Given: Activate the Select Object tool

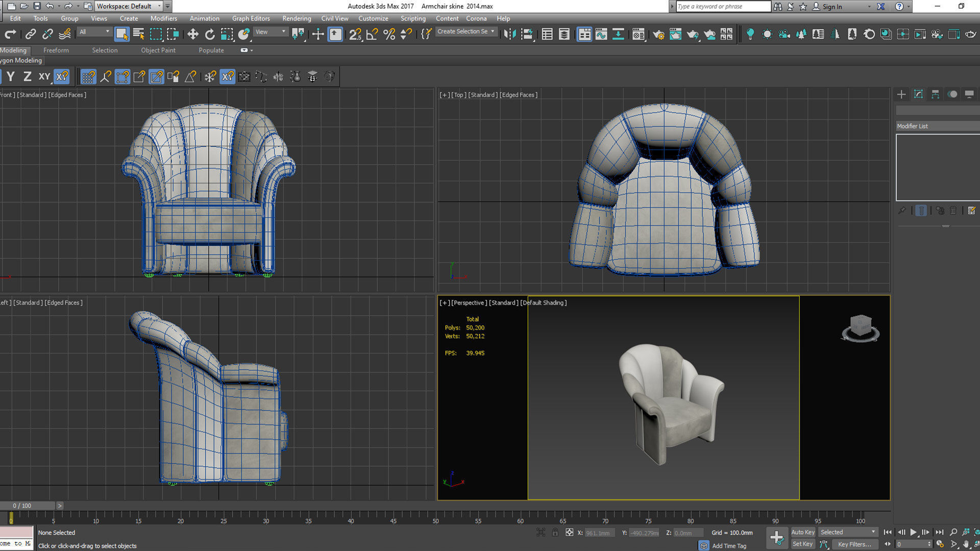Looking at the screenshot, I should pyautogui.click(x=121, y=34).
